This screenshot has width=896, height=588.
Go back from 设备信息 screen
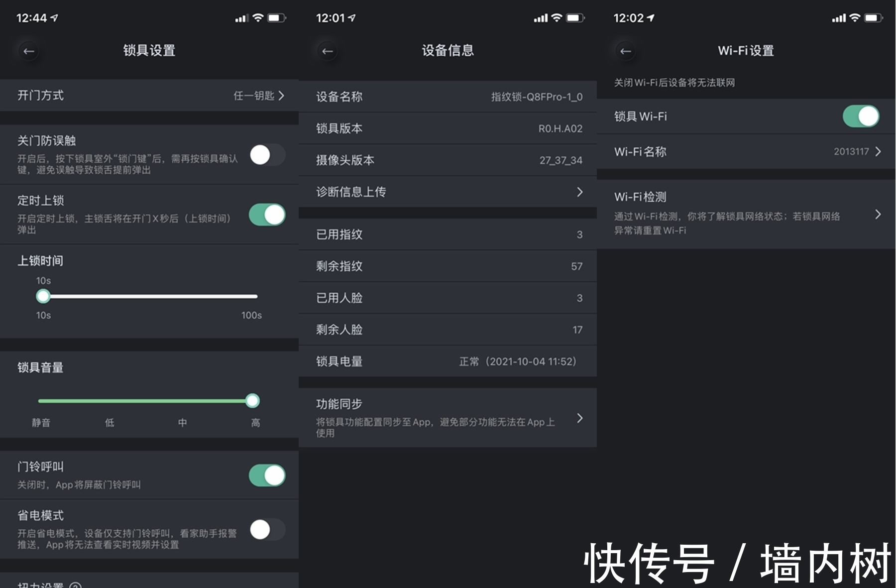(x=328, y=51)
